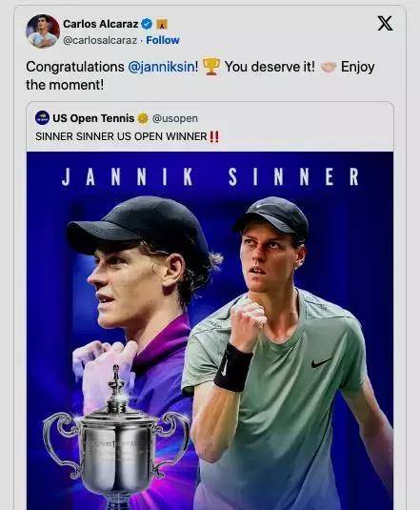Follow Carlos Alcaraz
420x510 pixels.
(163, 40)
